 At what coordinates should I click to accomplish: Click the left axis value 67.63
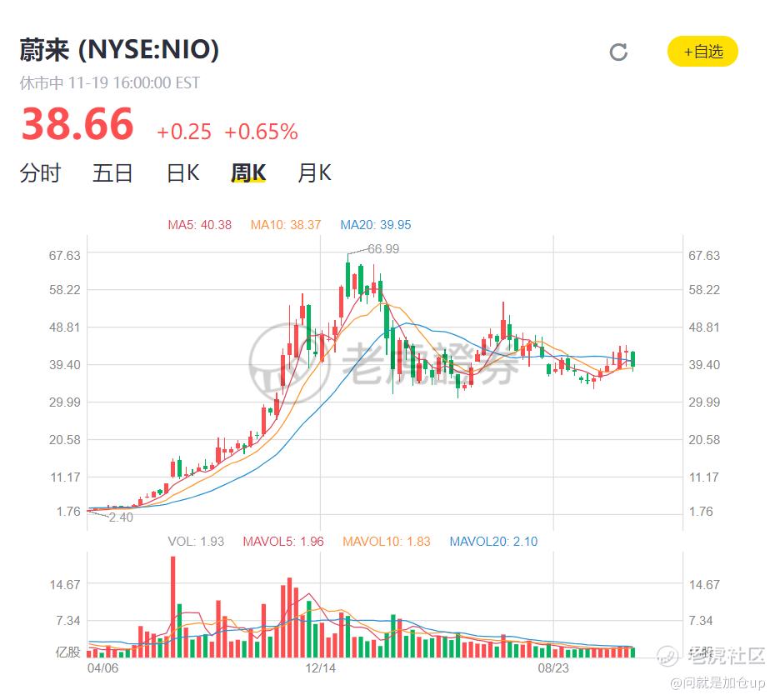(x=65, y=256)
